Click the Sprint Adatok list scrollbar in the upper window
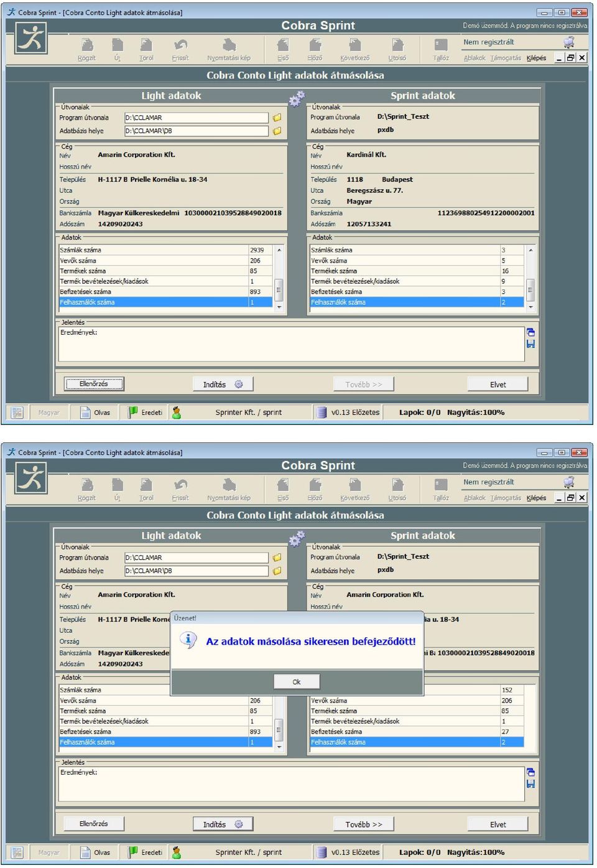Screen dimensions: 597x868 [x=530, y=279]
